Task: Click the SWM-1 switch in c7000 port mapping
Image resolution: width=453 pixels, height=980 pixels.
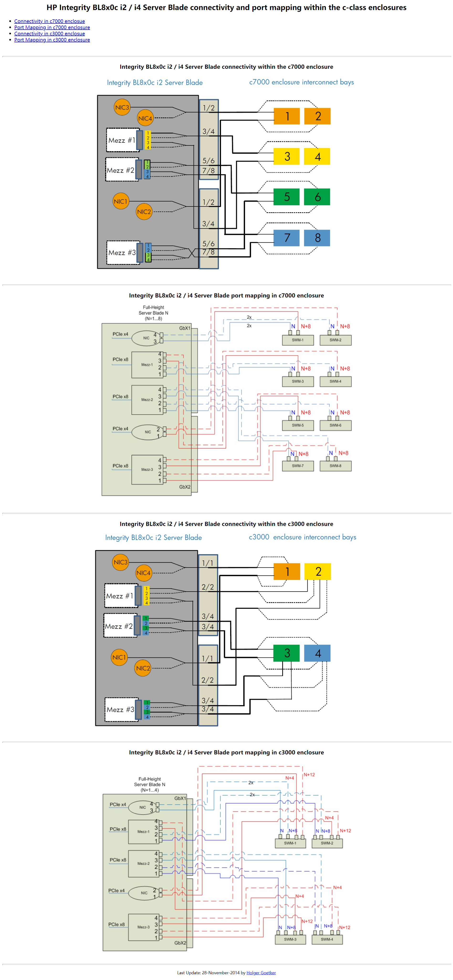Action: (x=298, y=340)
